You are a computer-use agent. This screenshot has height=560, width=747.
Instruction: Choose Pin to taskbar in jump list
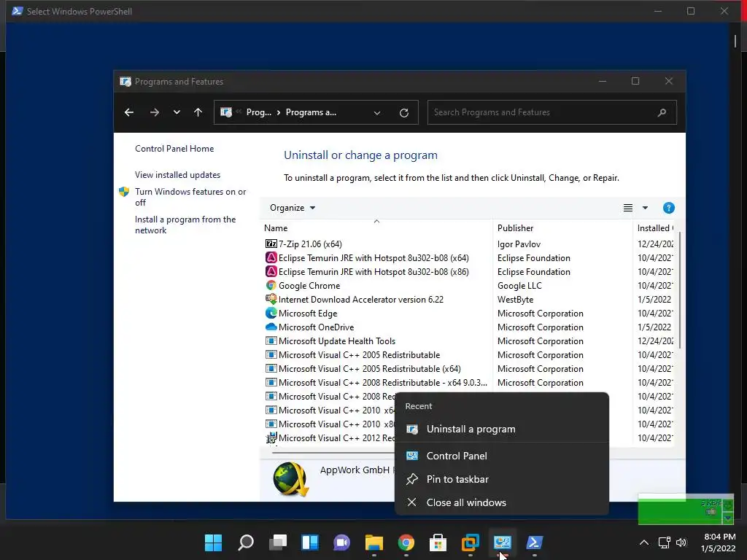click(x=502, y=479)
